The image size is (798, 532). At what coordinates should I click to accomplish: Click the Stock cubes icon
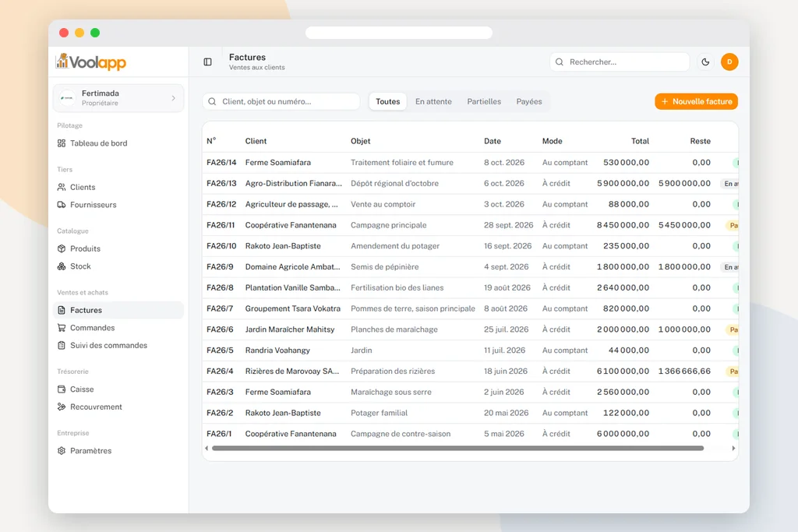coord(62,266)
